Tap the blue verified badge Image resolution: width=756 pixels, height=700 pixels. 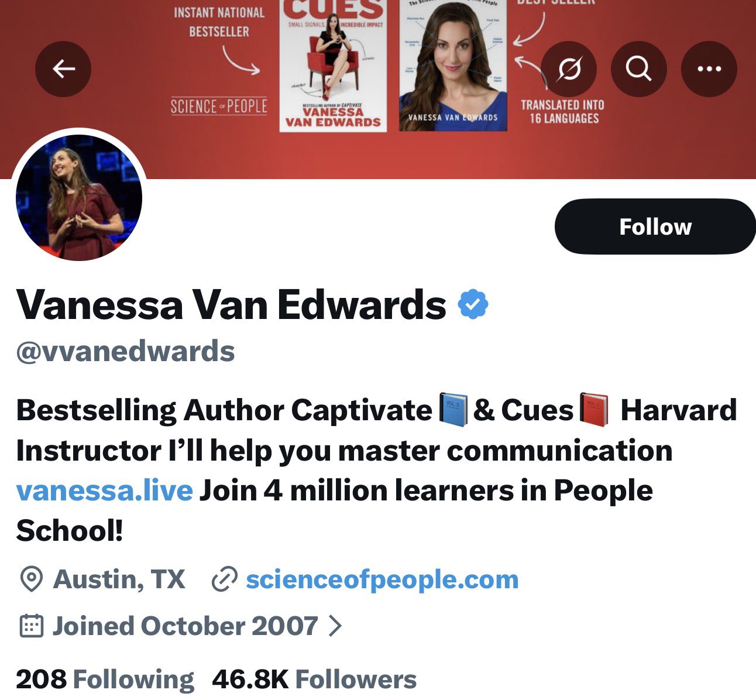(473, 304)
